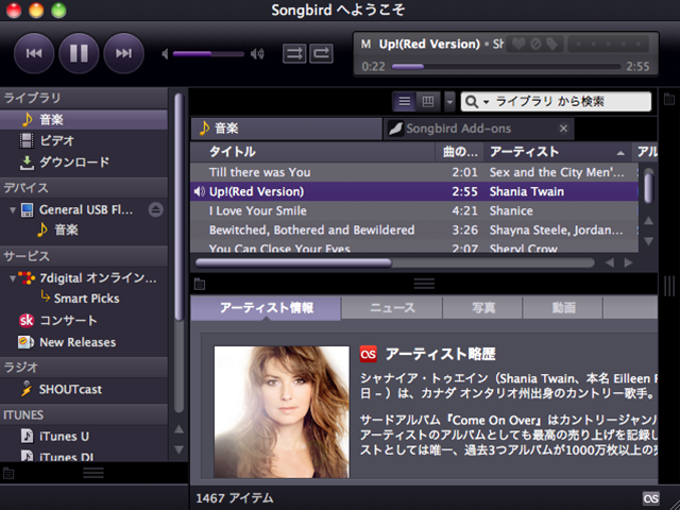Close the Songbird Add-ons tab

(x=563, y=129)
